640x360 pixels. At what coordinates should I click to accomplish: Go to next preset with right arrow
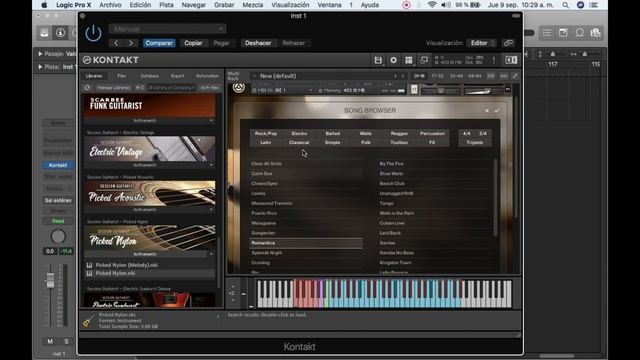point(131,43)
